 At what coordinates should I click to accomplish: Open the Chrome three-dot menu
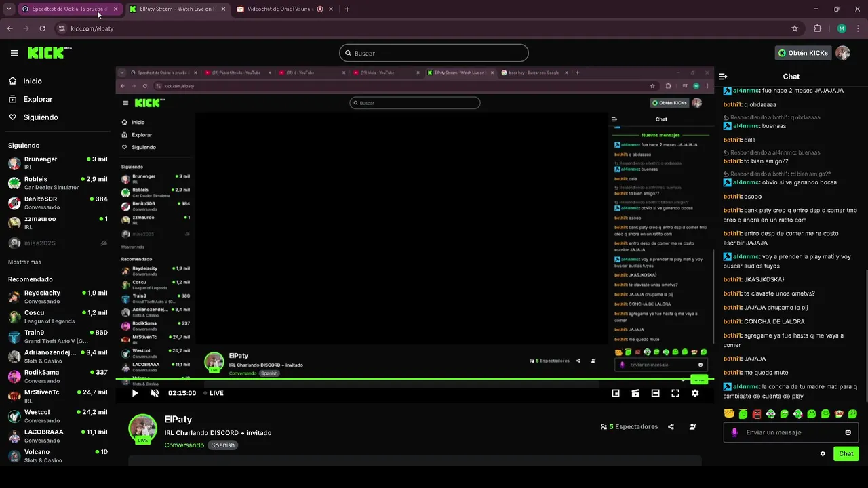[x=858, y=28]
